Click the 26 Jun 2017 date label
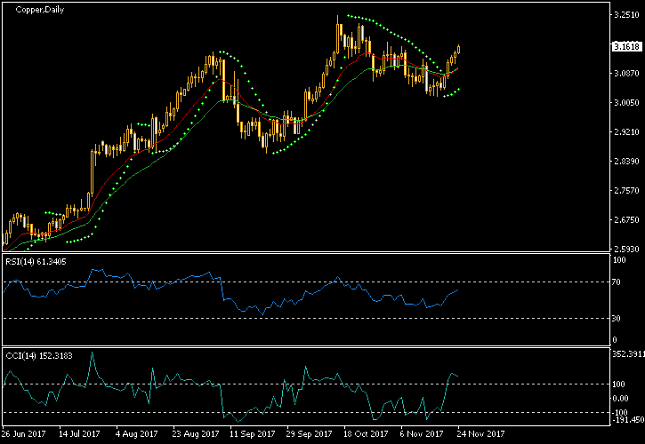Screen dimensions: 645x444 (x=23, y=434)
